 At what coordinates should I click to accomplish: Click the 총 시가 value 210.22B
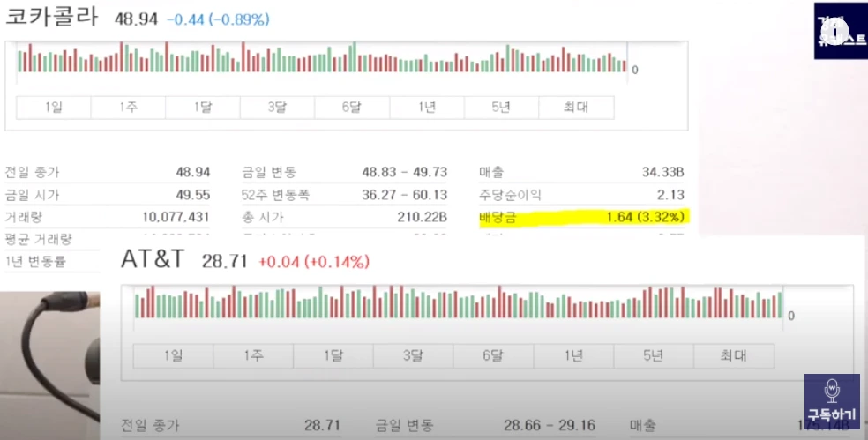(422, 217)
